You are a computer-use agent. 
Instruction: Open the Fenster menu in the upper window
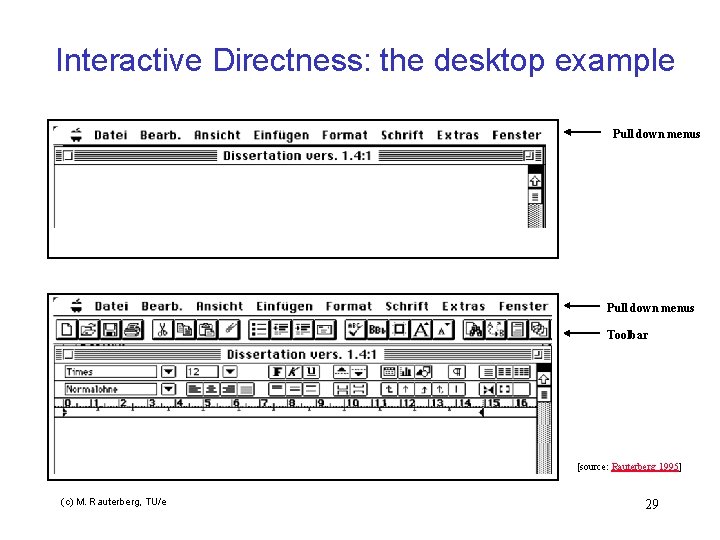click(x=517, y=135)
